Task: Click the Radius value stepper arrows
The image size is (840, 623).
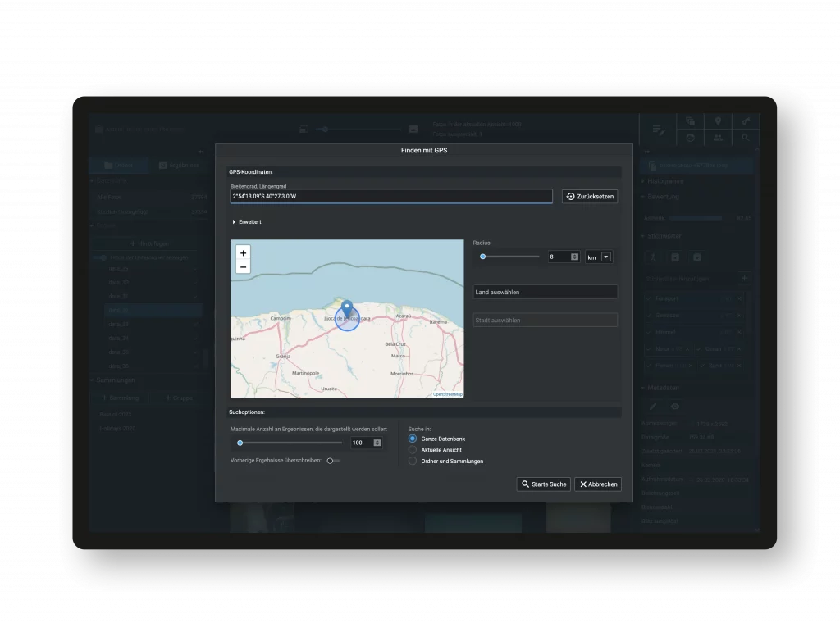Action: (574, 257)
